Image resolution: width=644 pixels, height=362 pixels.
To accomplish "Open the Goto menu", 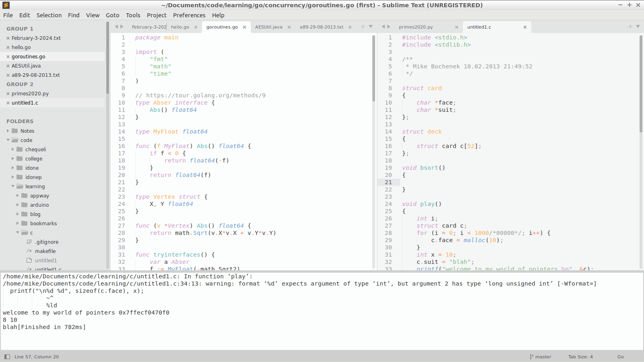I will [x=112, y=15].
